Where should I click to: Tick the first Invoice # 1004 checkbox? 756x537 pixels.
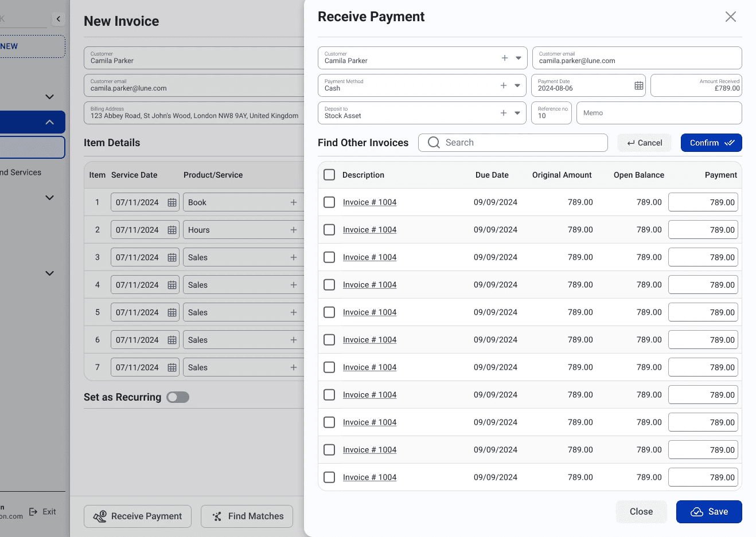329,202
